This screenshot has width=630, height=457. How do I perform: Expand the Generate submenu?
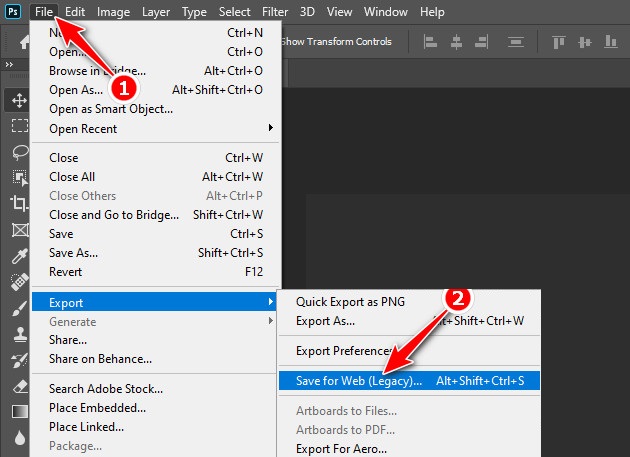coord(155,322)
